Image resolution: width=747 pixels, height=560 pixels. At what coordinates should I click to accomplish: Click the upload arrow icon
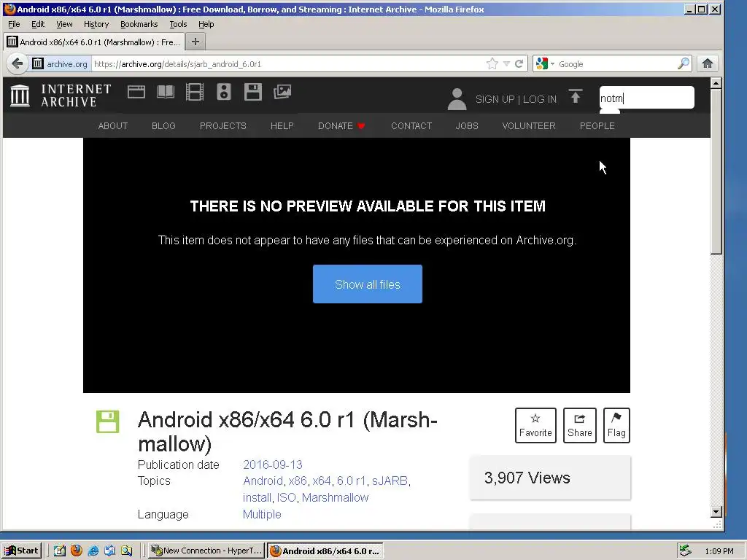click(575, 97)
